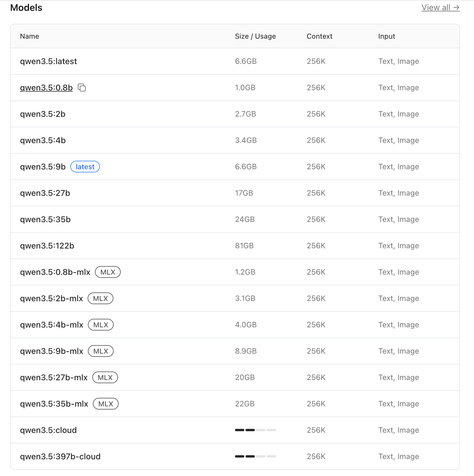
Task: Click the usage bar for qwen3.5:cloud
Action: (x=255, y=430)
